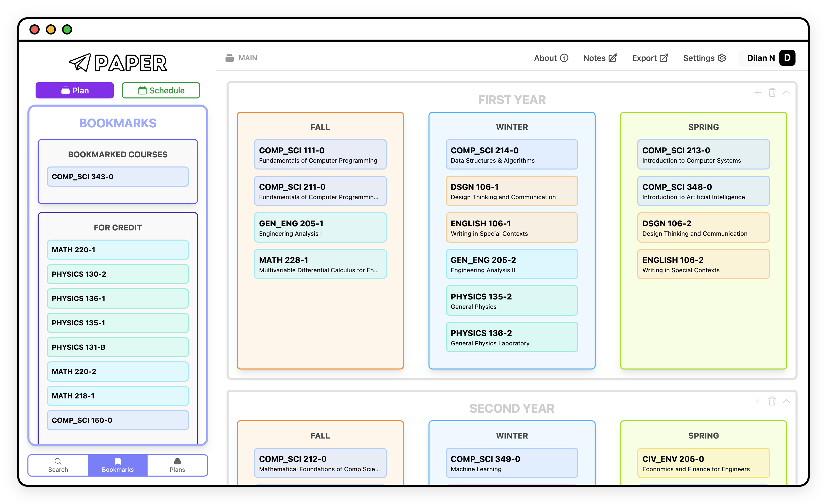This screenshot has height=504, width=827.
Task: Collapse the Second Year section
Action: click(x=786, y=401)
